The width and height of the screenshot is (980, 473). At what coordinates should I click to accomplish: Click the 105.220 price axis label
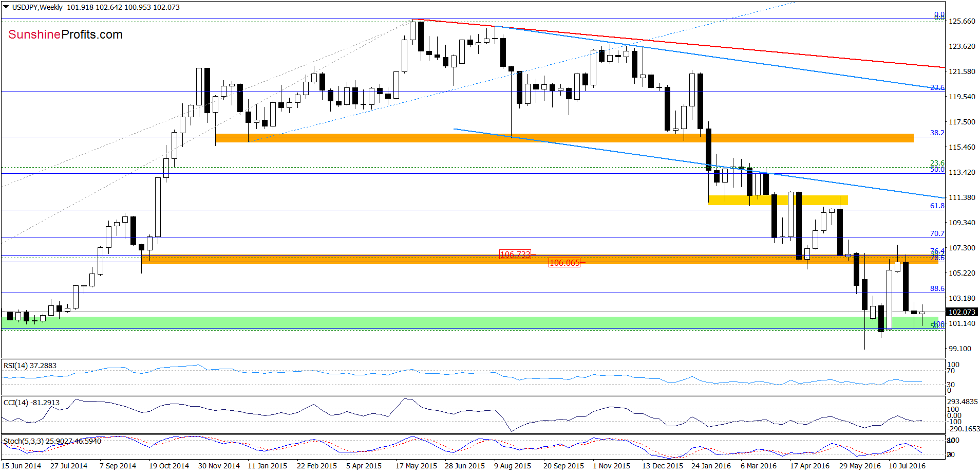click(962, 273)
